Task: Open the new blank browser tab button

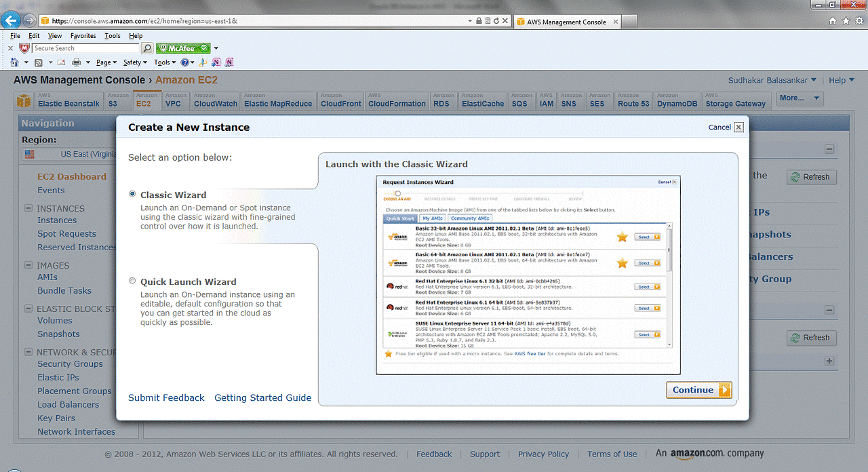Action: pyautogui.click(x=629, y=22)
